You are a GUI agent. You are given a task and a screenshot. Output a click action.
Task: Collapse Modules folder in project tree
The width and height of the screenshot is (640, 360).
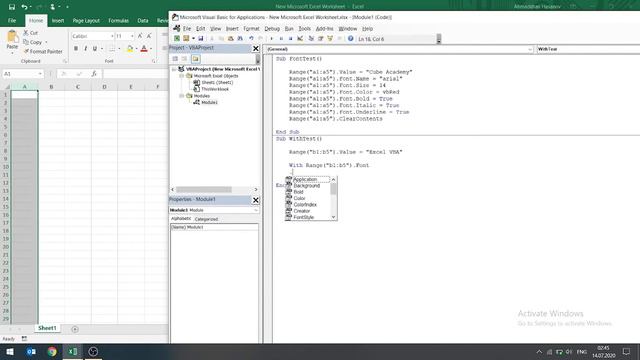(182, 96)
